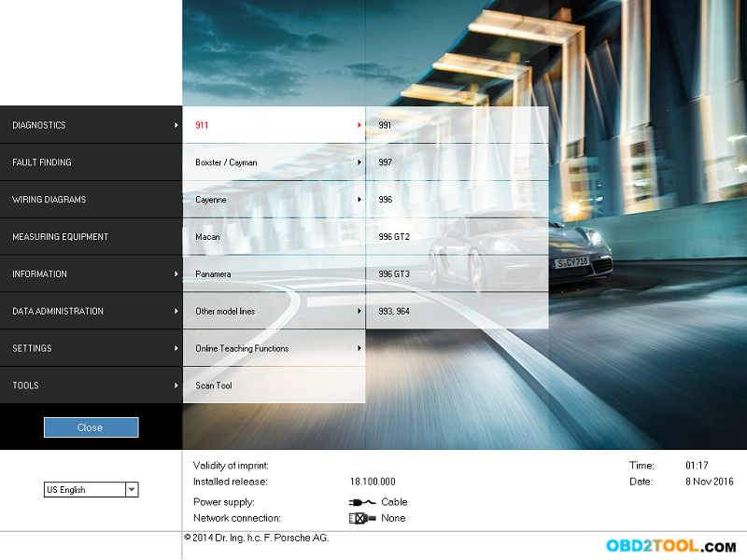Click the language dropdown arrow
747x560 pixels.
[132, 489]
